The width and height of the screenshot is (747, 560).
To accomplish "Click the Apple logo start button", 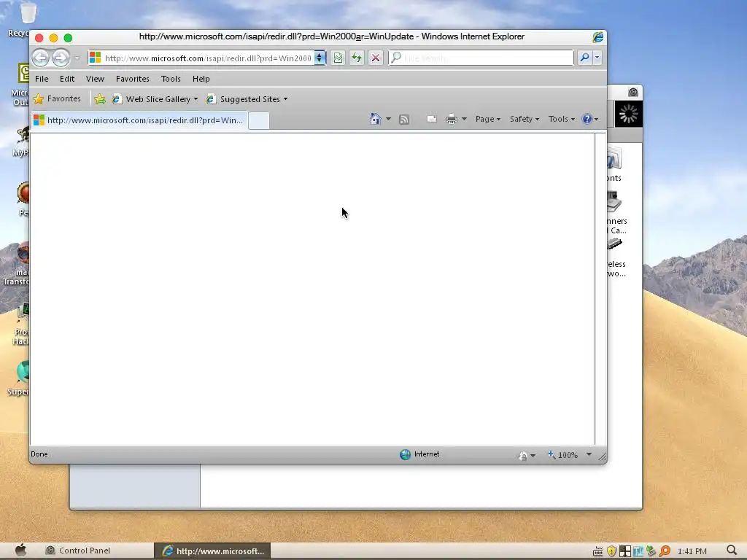I will [x=20, y=551].
